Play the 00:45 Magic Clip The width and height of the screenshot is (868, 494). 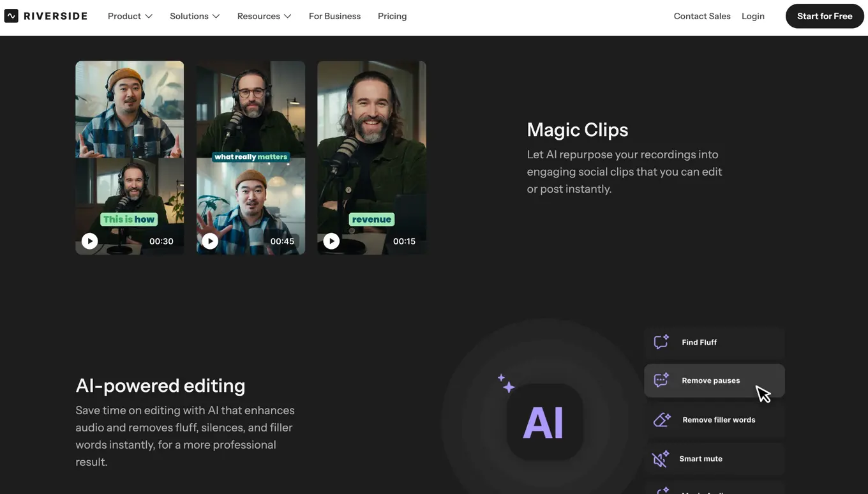pyautogui.click(x=210, y=241)
